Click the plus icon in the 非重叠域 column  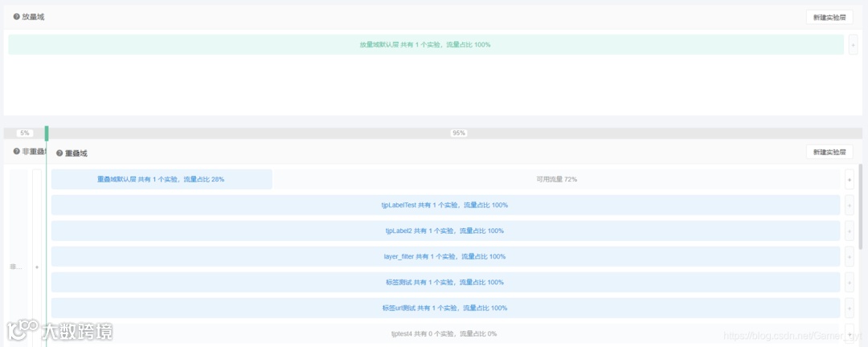tap(37, 267)
